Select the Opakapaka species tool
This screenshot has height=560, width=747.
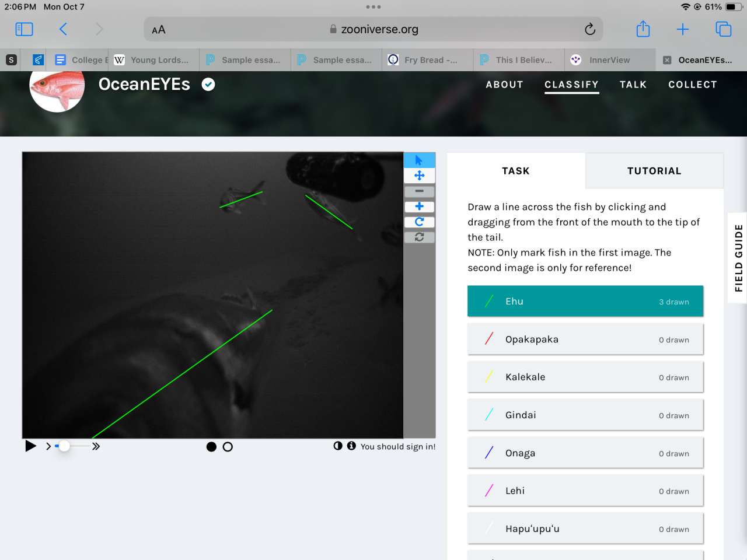(x=585, y=339)
